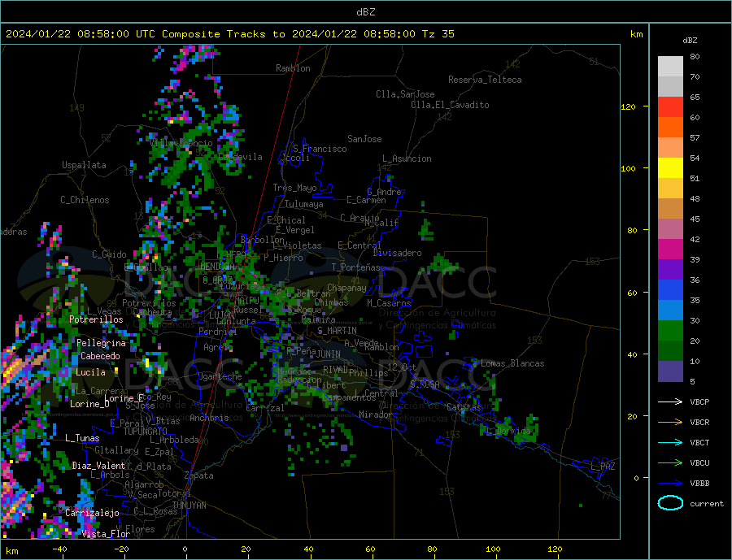Click the 'Divisadero' map label
Viewport: 732px width, 560px height.
pos(397,253)
